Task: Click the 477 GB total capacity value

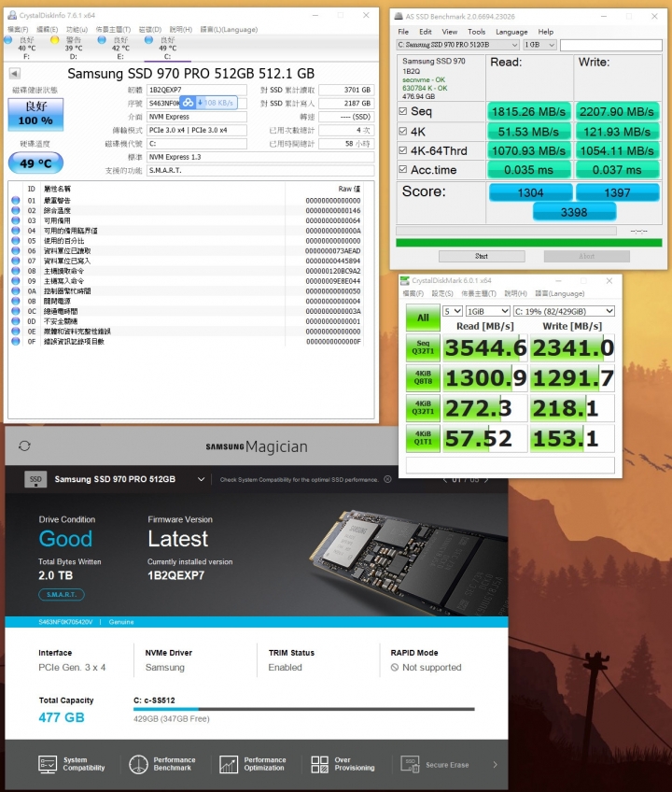Action: click(61, 717)
